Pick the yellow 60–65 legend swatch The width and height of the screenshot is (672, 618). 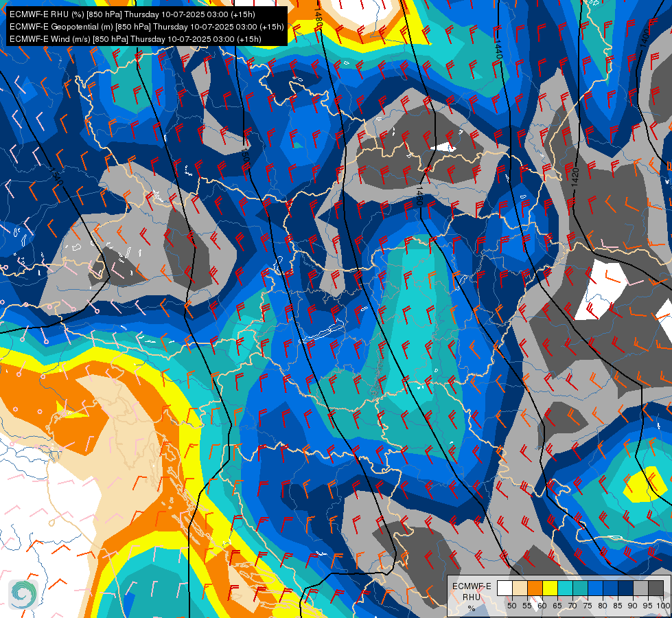coord(551,588)
